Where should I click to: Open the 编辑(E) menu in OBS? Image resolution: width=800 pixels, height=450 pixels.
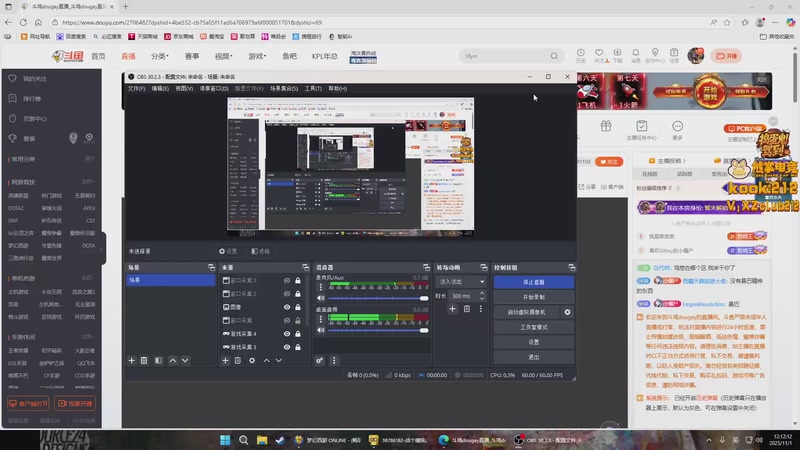(160, 88)
